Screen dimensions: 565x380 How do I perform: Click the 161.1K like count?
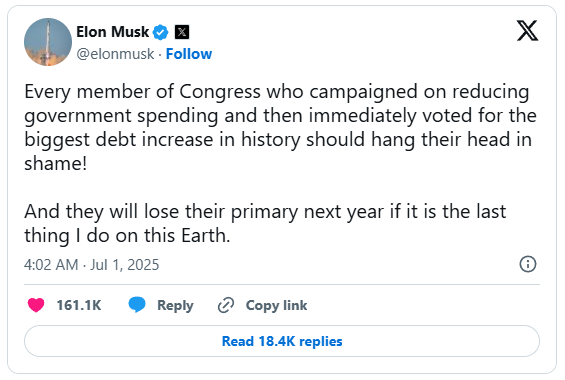click(x=79, y=305)
